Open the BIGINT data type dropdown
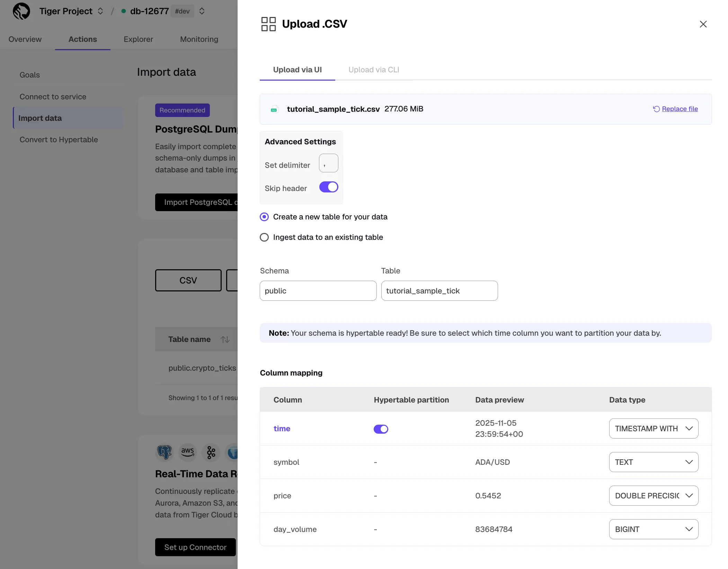Image resolution: width=728 pixels, height=569 pixels. (654, 529)
